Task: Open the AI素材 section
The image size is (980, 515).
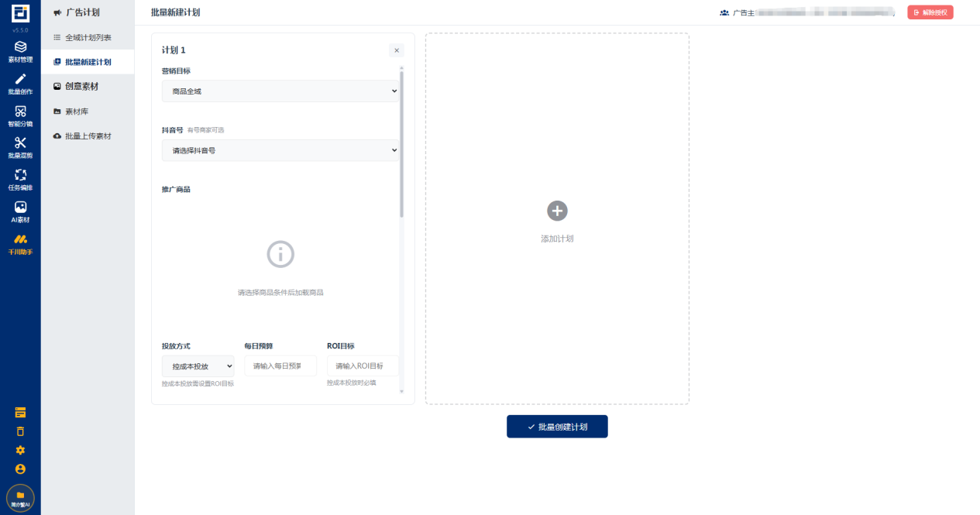Action: coord(20,212)
